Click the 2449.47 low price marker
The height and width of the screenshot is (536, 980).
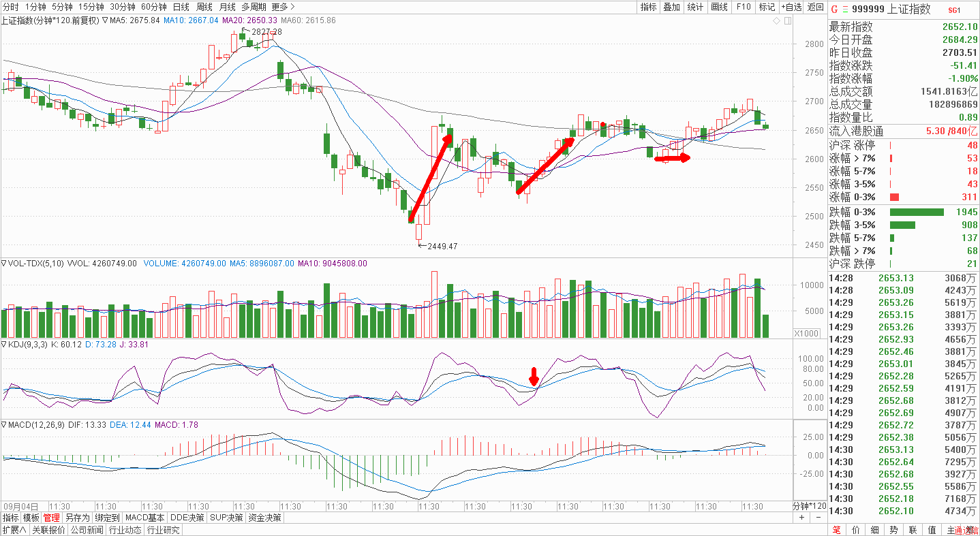(x=442, y=246)
